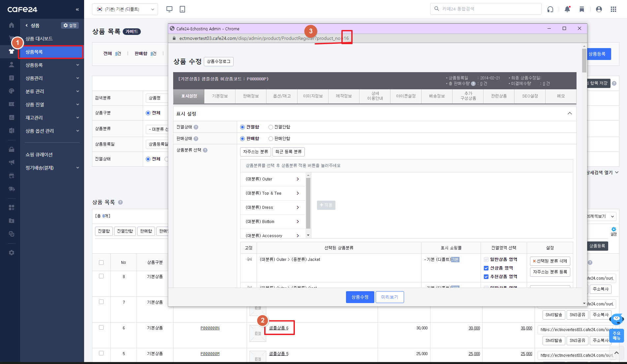
Task: Select the 진열함 radio button in the popup
Action: click(x=242, y=127)
